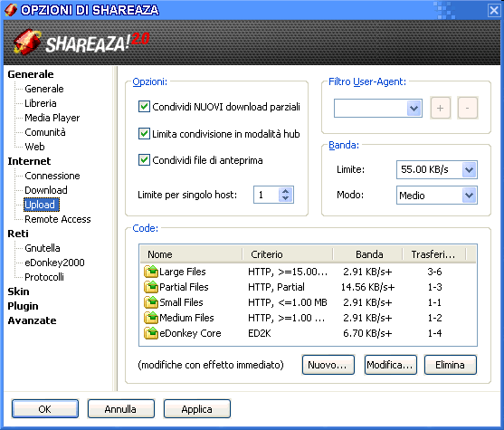Click the Partial Files queue folder icon

point(151,287)
